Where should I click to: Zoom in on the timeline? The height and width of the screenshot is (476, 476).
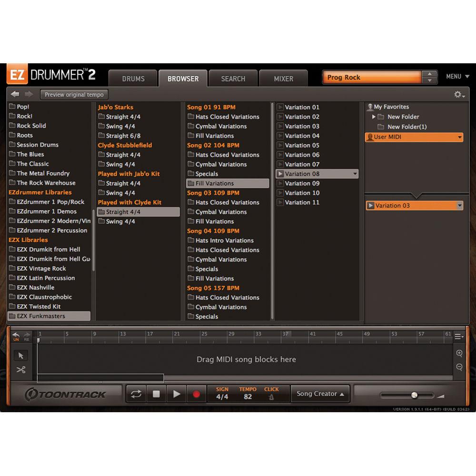(459, 353)
